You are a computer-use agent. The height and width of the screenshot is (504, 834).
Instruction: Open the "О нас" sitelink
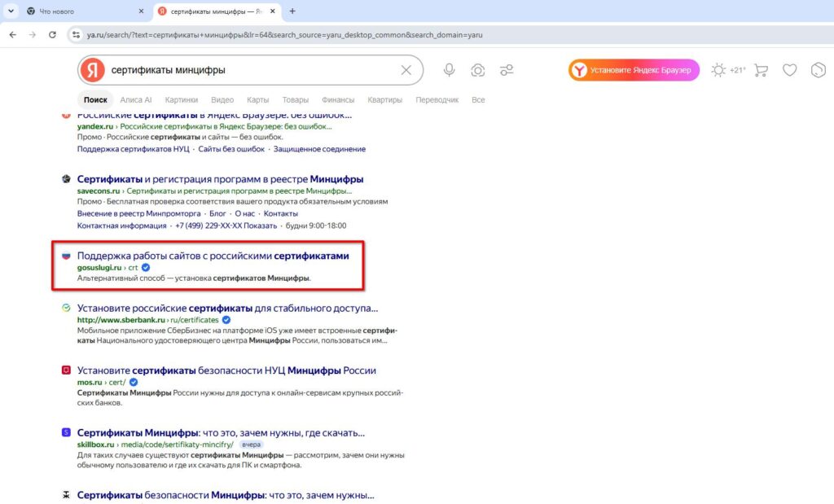(244, 213)
